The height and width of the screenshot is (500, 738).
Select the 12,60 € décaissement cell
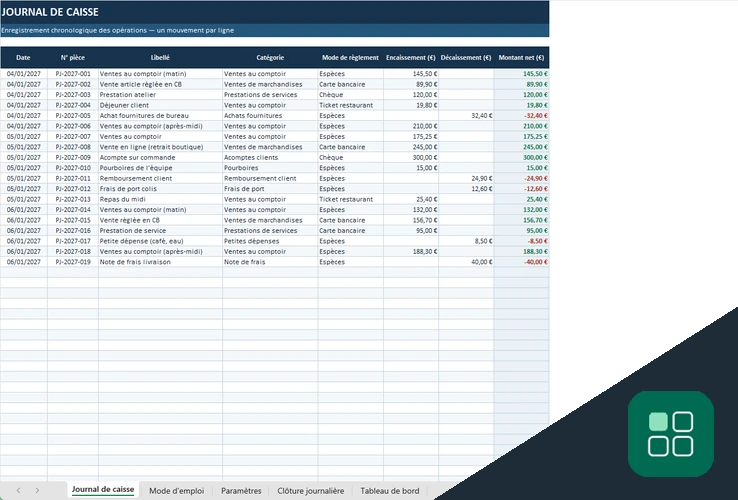pos(466,189)
